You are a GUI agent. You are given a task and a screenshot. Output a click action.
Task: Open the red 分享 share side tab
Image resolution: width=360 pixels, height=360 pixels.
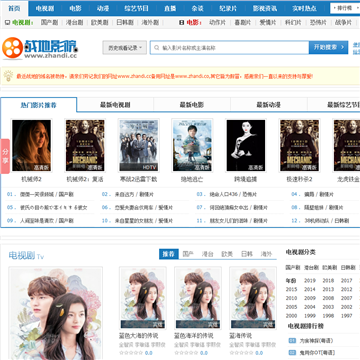[5, 156]
